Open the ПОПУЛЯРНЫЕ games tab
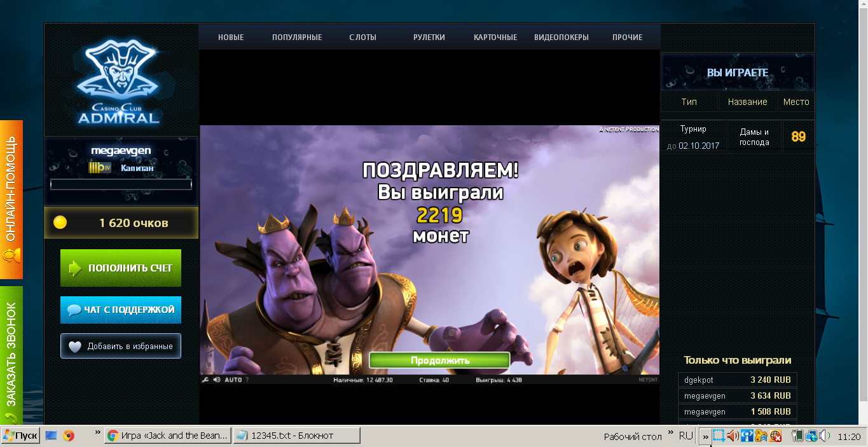This screenshot has height=447, width=868. pos(297,38)
